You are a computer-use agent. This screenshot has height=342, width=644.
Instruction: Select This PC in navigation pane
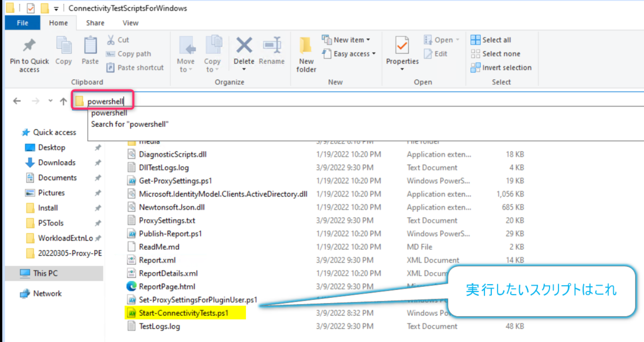(x=54, y=273)
